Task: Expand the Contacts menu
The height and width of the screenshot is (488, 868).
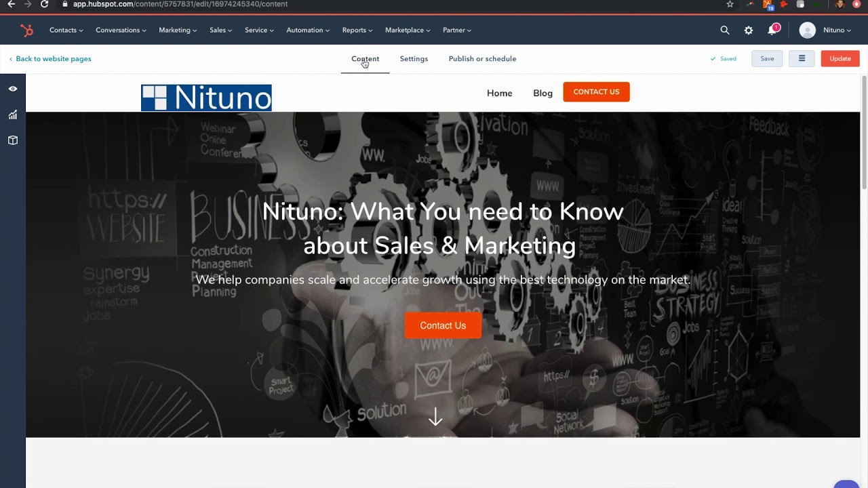Action: coord(66,30)
